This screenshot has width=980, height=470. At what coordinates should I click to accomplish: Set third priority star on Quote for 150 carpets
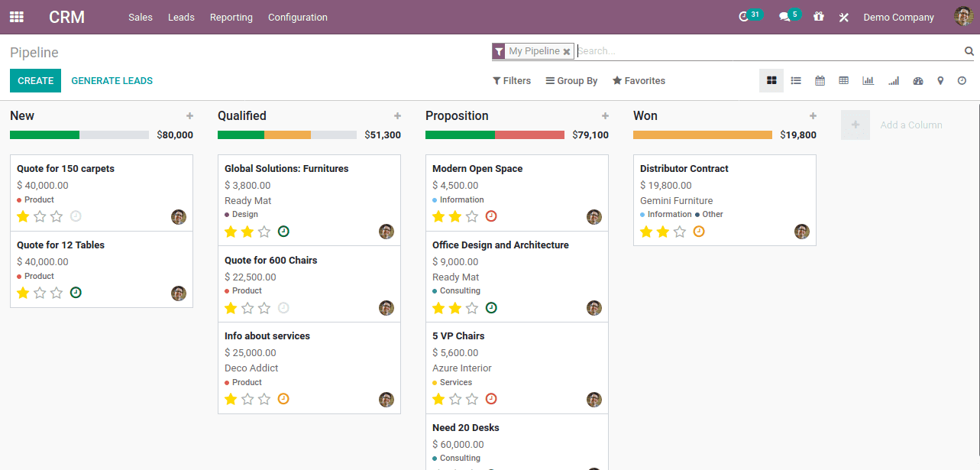tap(57, 216)
